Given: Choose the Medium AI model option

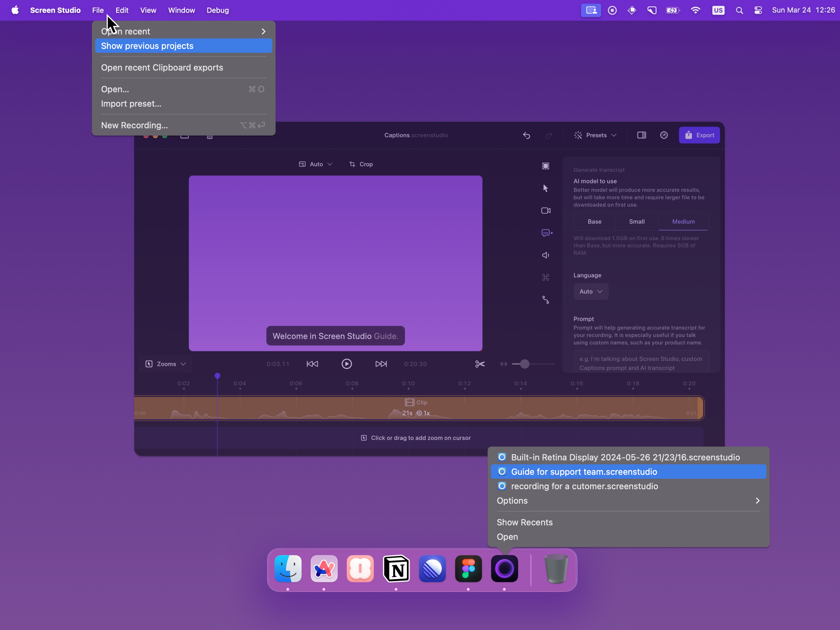Looking at the screenshot, I should click(683, 221).
